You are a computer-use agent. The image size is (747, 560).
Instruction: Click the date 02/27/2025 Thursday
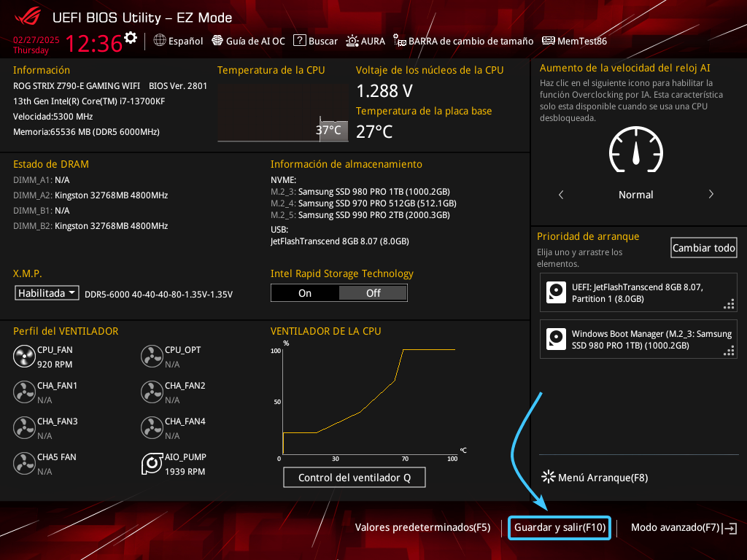(36, 44)
